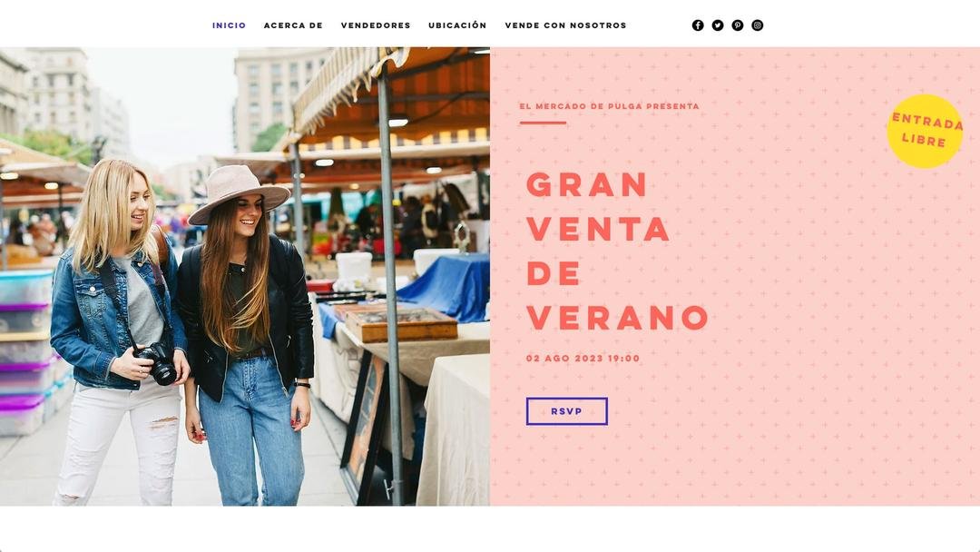Click the blue tarp on market table
This screenshot has height=552, width=980.
[446, 289]
